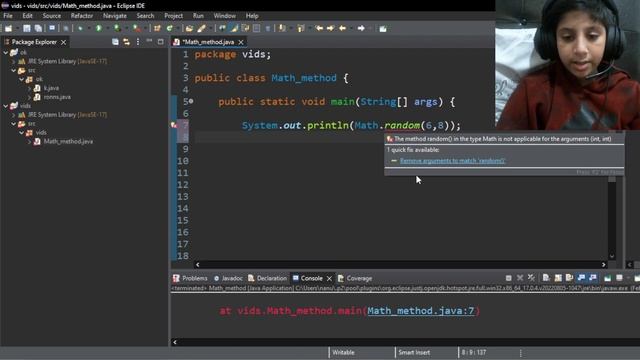
Task: Open the Run menu
Action: (x=198, y=16)
